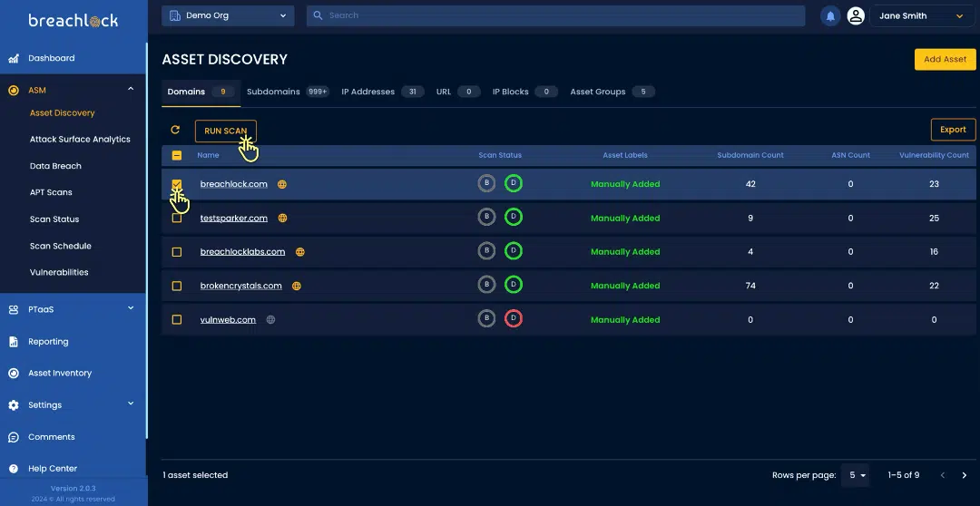
Task: Click the green D status badge for breachlock.com
Action: tap(513, 183)
